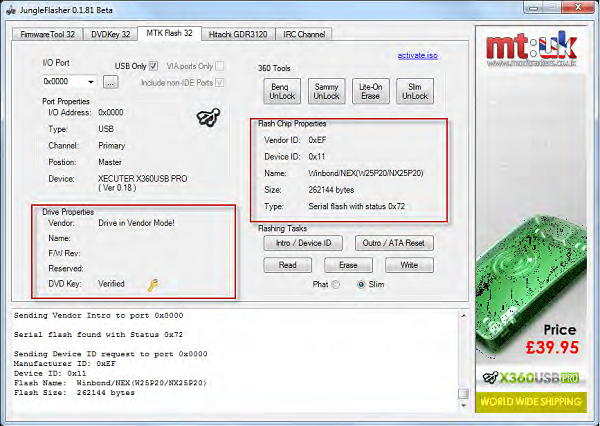The height and width of the screenshot is (426, 600).
Task: Click the X360USB PRO logo in the ad
Action: click(x=531, y=378)
